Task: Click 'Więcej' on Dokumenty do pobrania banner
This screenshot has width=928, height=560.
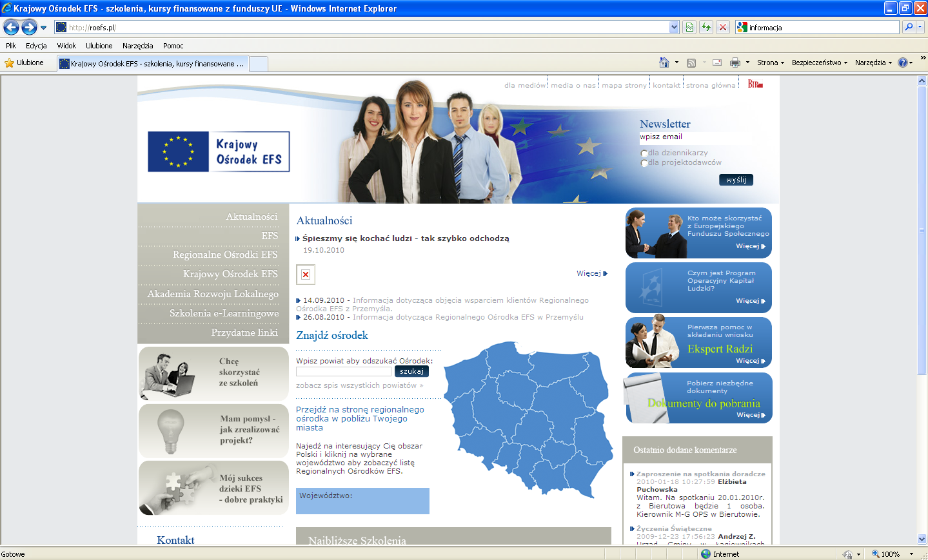Action: pos(751,415)
